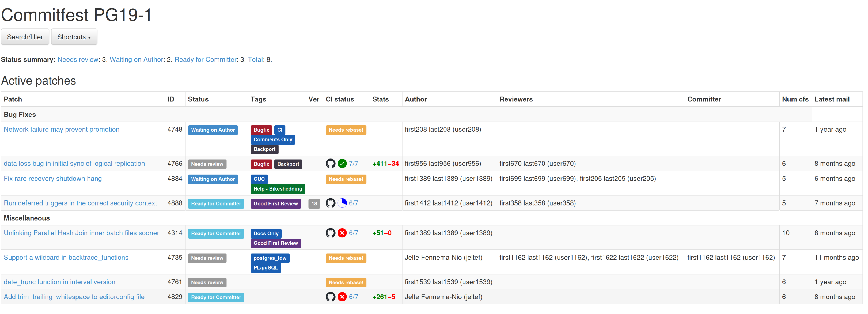
Task: Click Good First Review tag in row 4888
Action: tap(275, 203)
